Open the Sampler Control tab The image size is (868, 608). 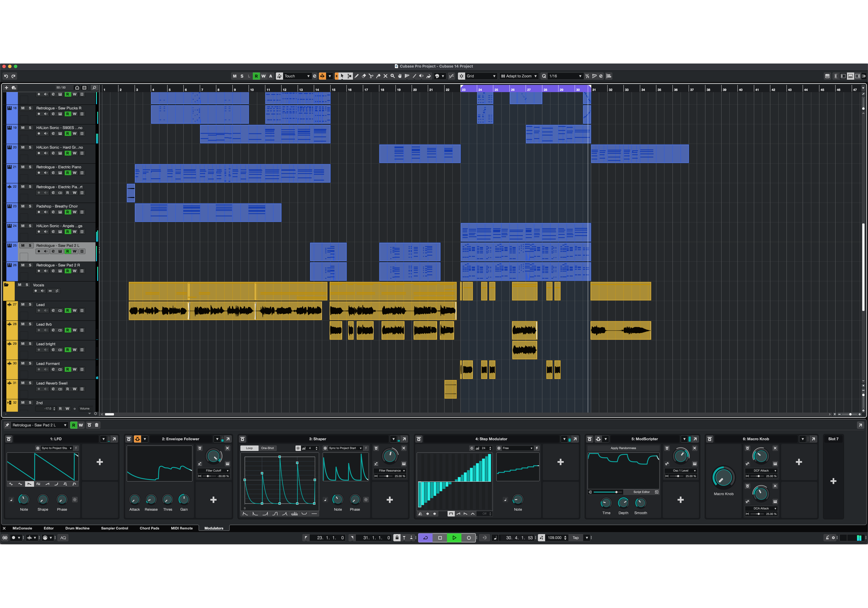click(115, 528)
